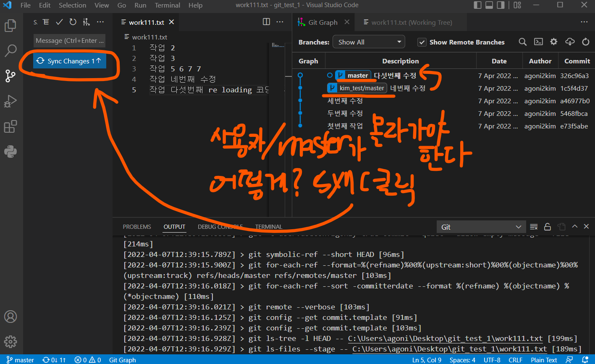
Task: Toggle the primary side bar layout
Action: pyautogui.click(x=477, y=5)
